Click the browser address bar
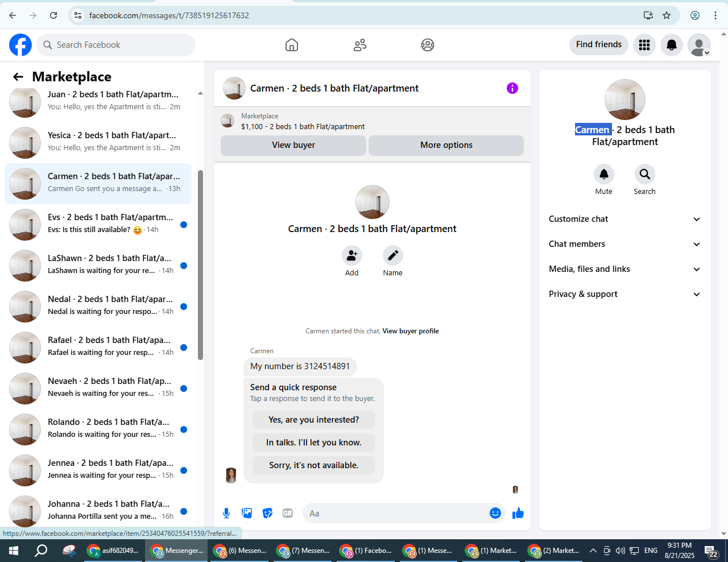The width and height of the screenshot is (728, 562). coord(364,15)
